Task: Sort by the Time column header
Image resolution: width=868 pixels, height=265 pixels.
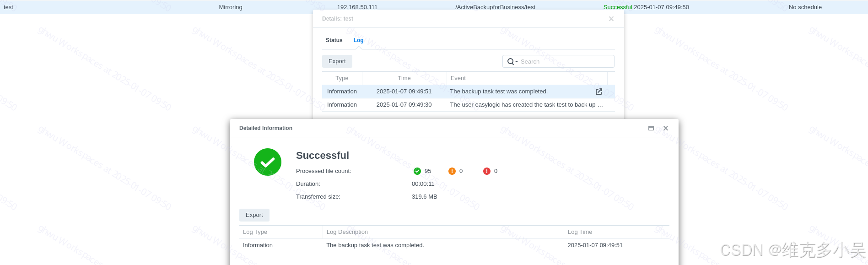Action: (x=404, y=78)
